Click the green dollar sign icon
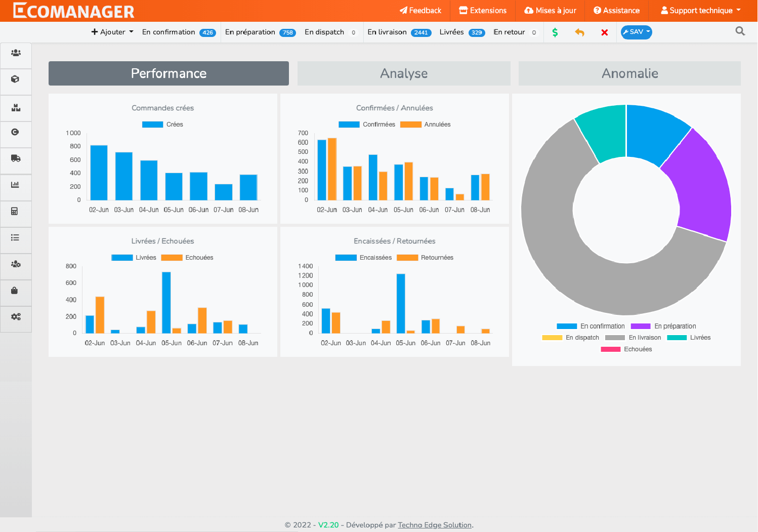Screen dimensions: 758x532 pyautogui.click(x=555, y=32)
